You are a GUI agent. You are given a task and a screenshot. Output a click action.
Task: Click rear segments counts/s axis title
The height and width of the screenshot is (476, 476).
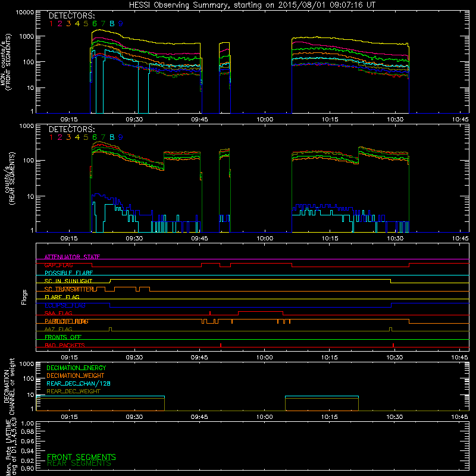click(10, 179)
